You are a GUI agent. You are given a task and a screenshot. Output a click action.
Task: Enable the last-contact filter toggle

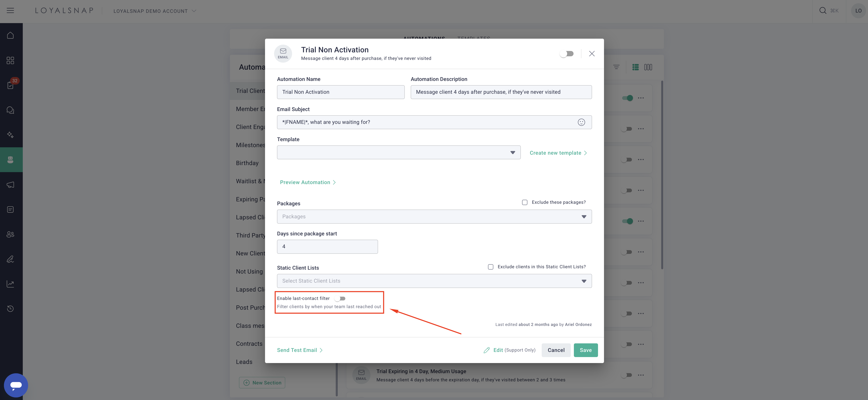tap(340, 298)
